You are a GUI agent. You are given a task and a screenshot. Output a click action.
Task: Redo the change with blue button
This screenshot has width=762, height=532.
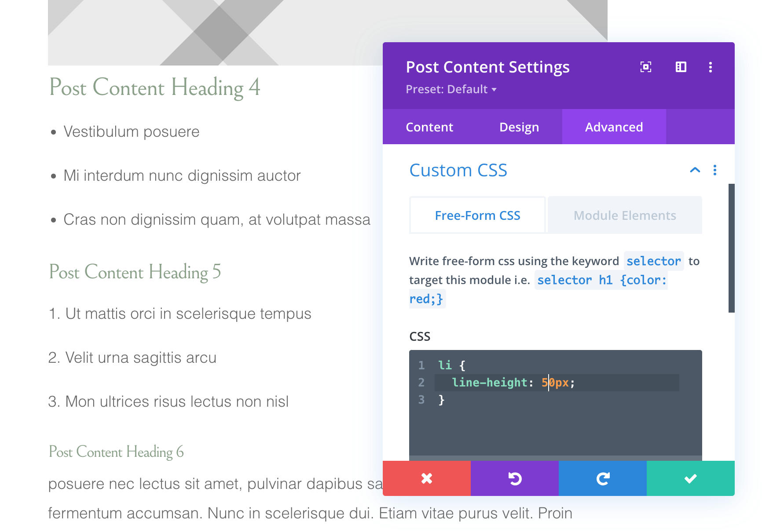[x=602, y=478]
